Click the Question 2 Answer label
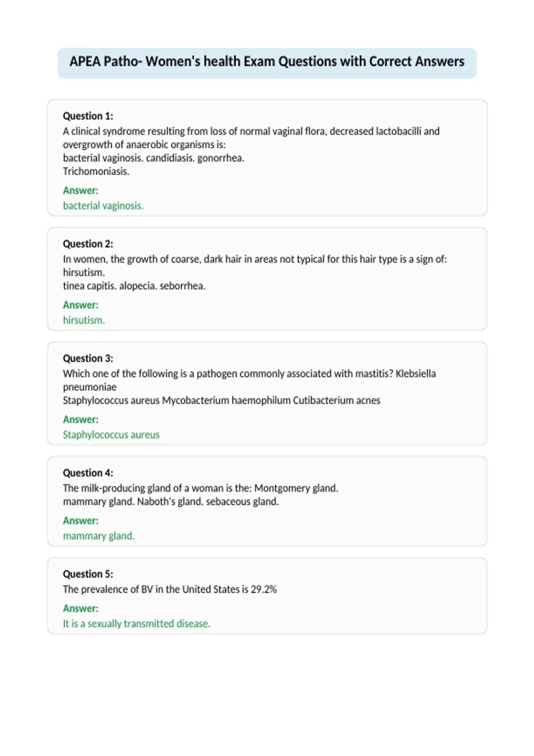The image size is (534, 756). [x=81, y=305]
